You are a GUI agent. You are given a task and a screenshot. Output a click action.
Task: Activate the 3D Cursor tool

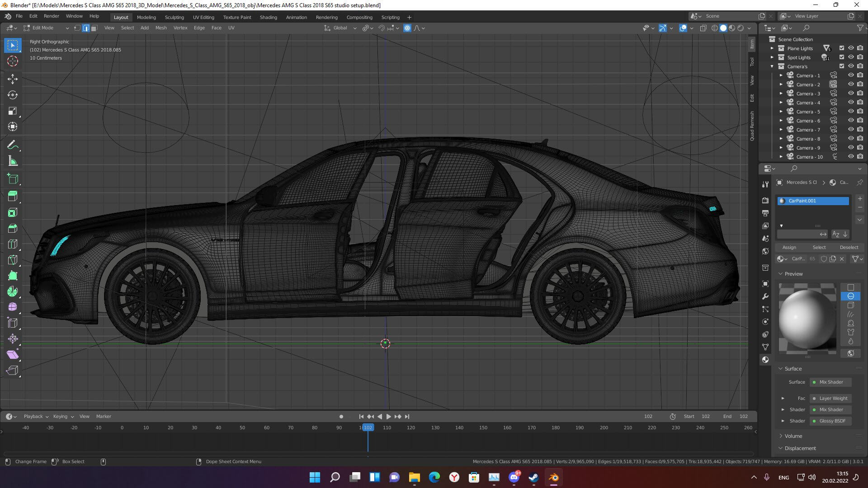(13, 61)
